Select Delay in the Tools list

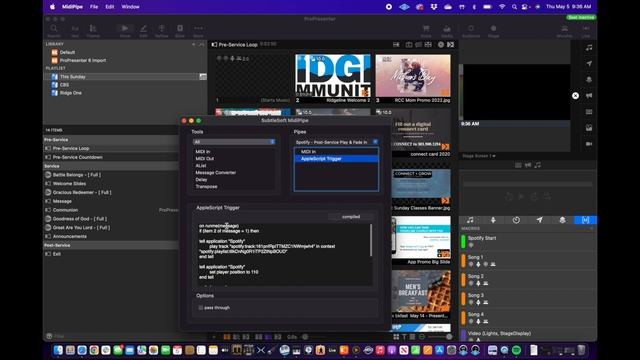tap(201, 180)
